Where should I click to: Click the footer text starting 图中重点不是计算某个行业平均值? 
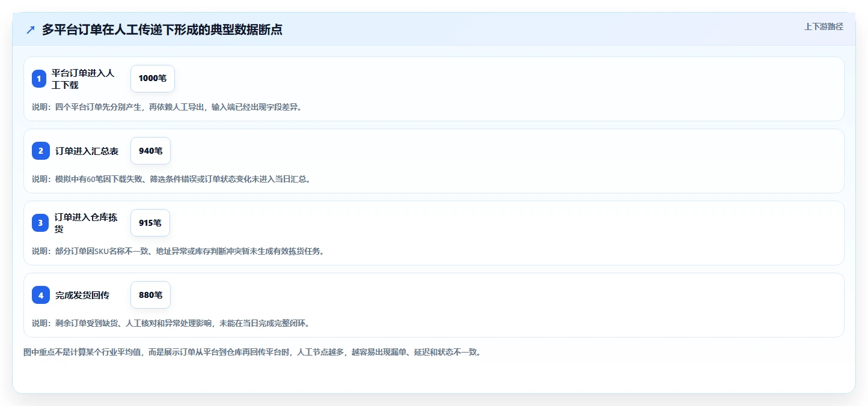(x=252, y=352)
